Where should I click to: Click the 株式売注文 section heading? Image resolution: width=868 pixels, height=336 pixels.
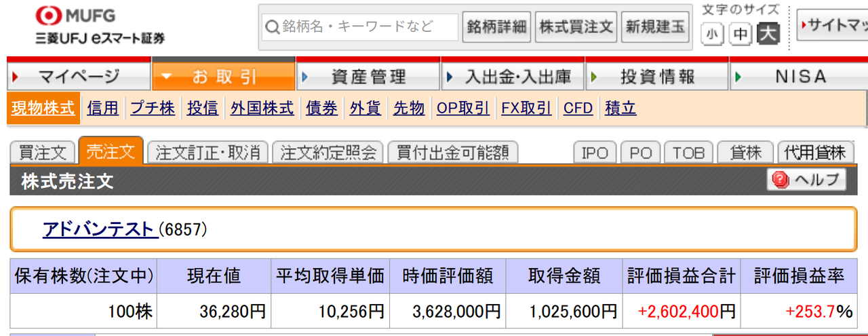(67, 181)
